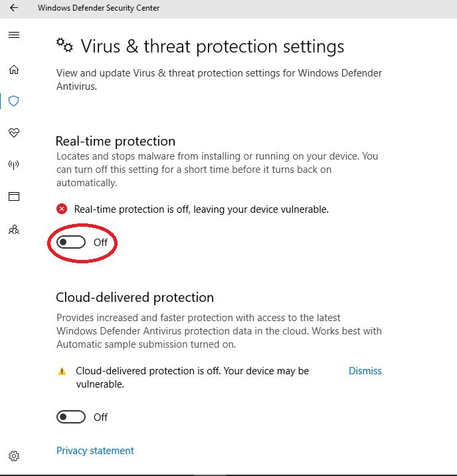Open the hamburger navigation menu
This screenshot has height=476, width=457.
[14, 35]
